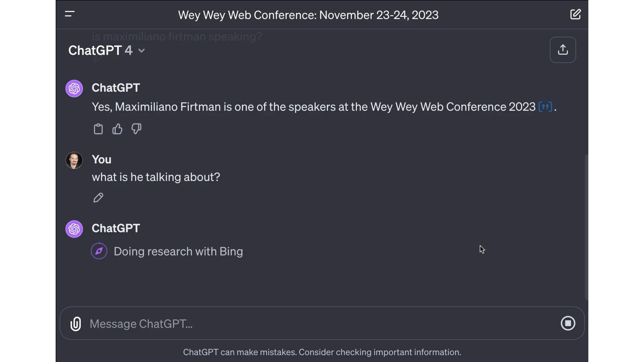Give thumbs down to the response
The height and width of the screenshot is (362, 644).
(x=136, y=129)
